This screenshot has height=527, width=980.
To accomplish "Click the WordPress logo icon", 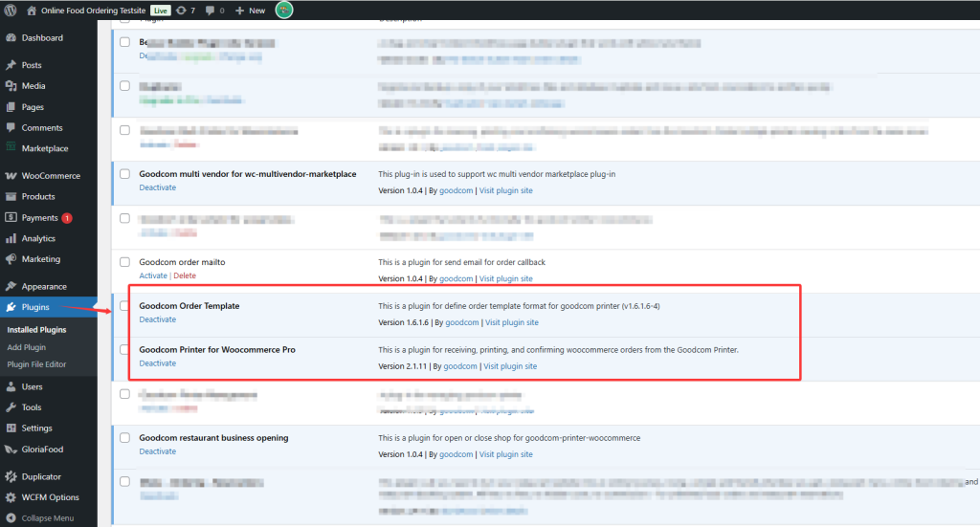I will 11,10.
